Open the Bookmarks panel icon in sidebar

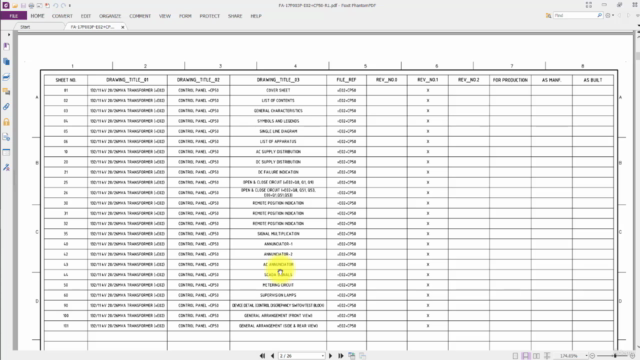pos(7,47)
